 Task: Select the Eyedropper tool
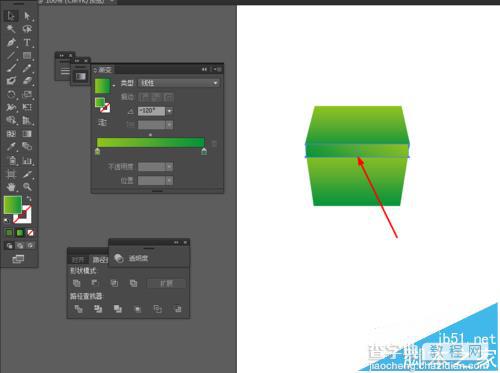pos(11,147)
